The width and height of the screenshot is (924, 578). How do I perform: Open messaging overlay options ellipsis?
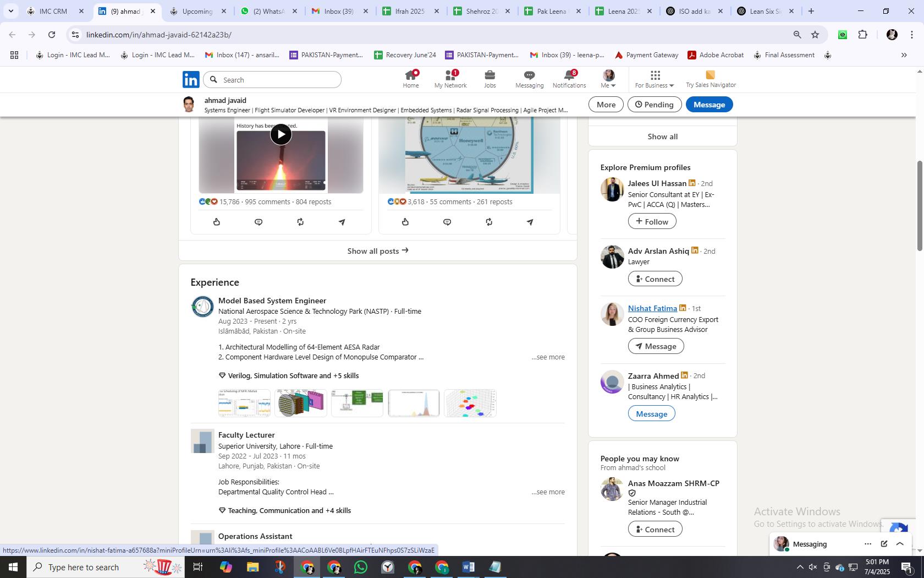coord(868,544)
